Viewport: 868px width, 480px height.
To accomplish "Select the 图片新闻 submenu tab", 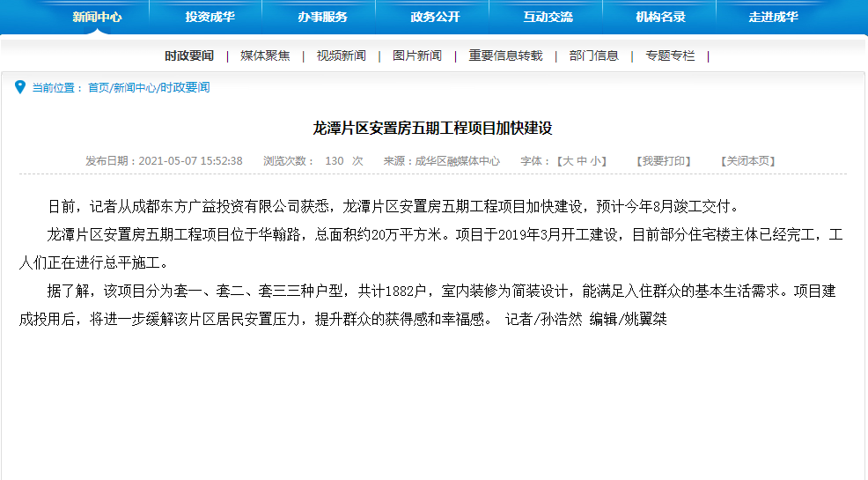I will tap(417, 55).
